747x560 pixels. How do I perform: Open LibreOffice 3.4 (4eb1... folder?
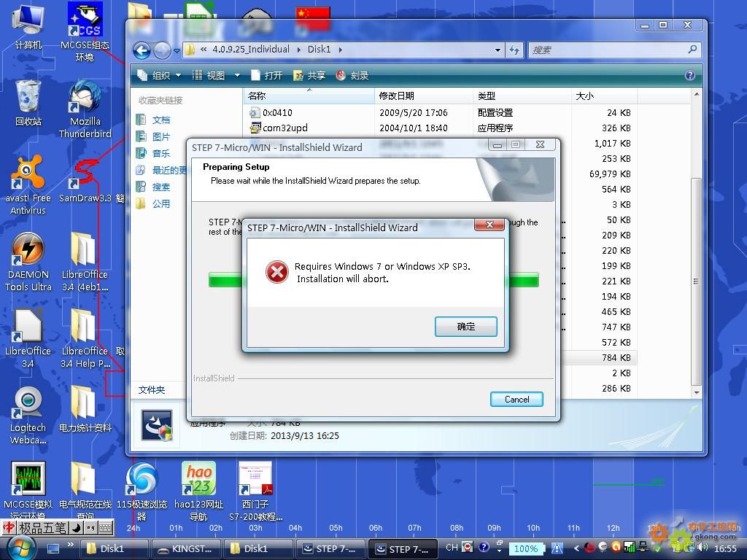point(85,262)
